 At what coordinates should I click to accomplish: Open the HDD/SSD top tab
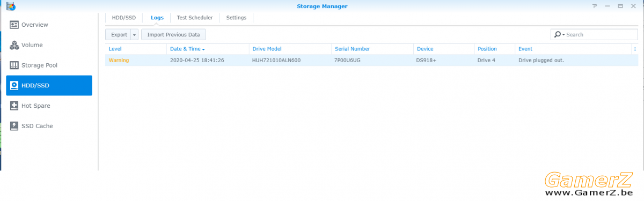click(124, 18)
